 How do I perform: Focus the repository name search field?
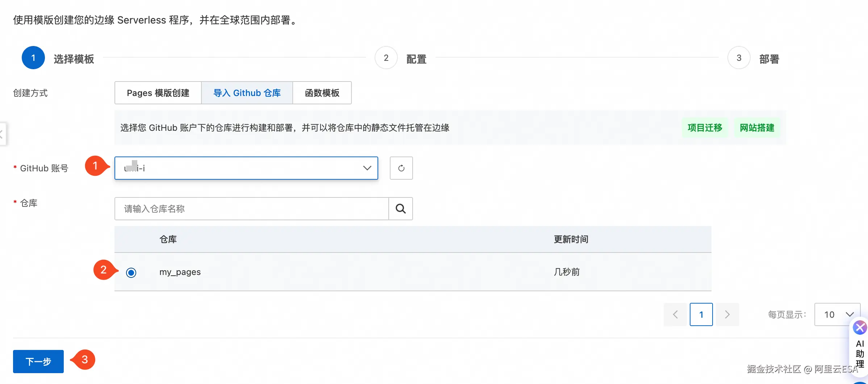pos(252,209)
